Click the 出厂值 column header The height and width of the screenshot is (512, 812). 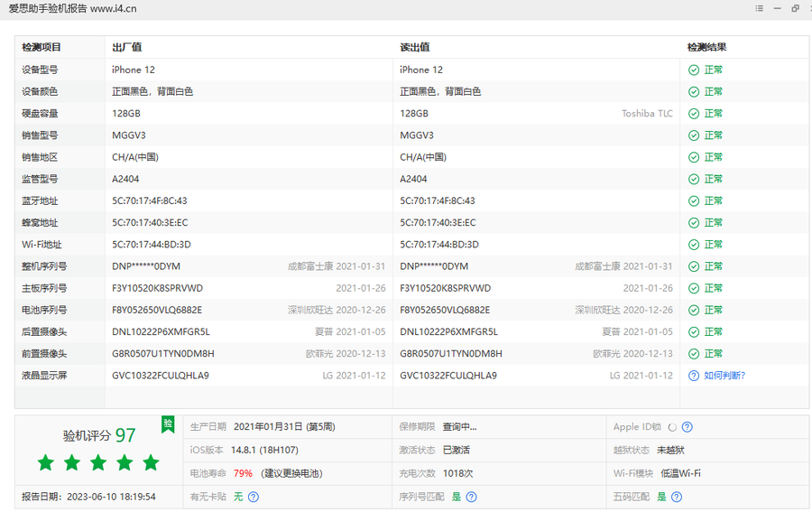(127, 47)
